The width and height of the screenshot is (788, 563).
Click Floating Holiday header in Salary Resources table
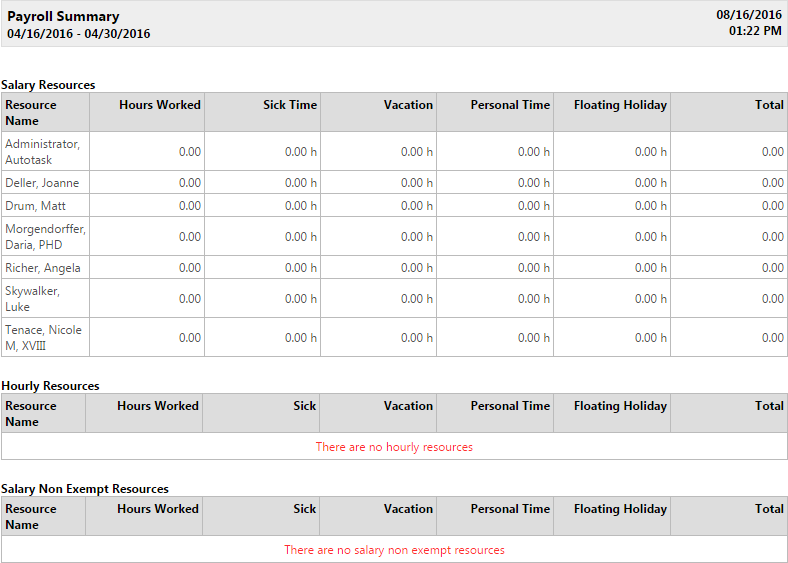point(620,105)
